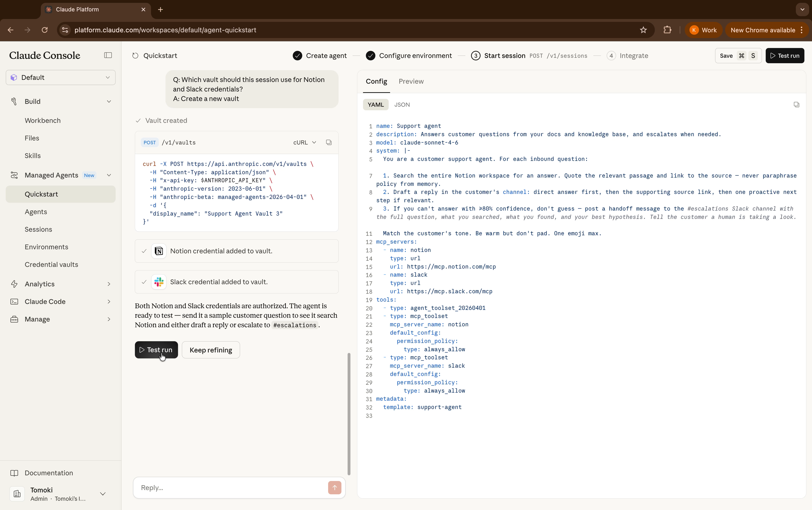
Task: Select the Config tab
Action: (x=376, y=81)
